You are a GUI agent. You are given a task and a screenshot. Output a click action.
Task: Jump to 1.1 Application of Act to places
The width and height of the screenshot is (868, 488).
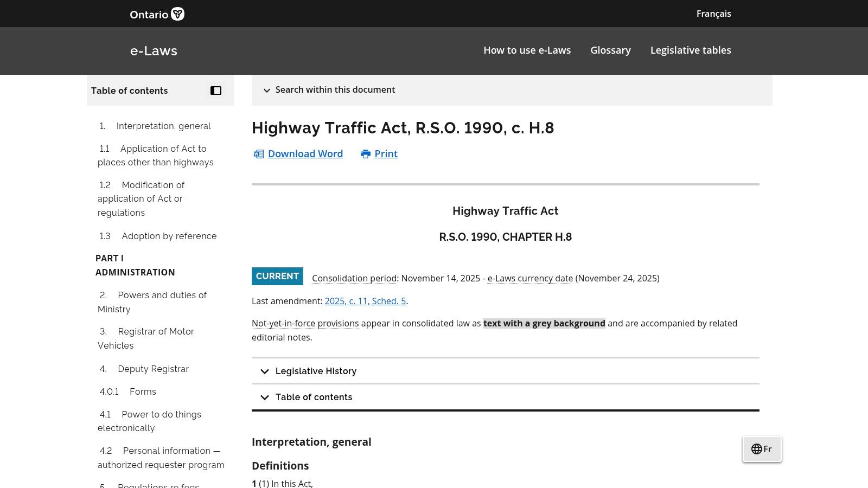(x=156, y=156)
